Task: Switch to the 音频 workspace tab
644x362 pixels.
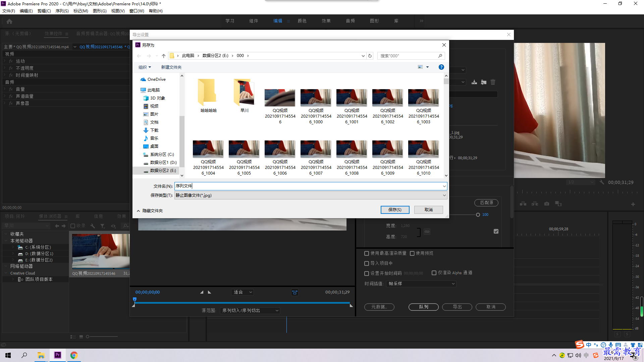Action: click(351, 21)
